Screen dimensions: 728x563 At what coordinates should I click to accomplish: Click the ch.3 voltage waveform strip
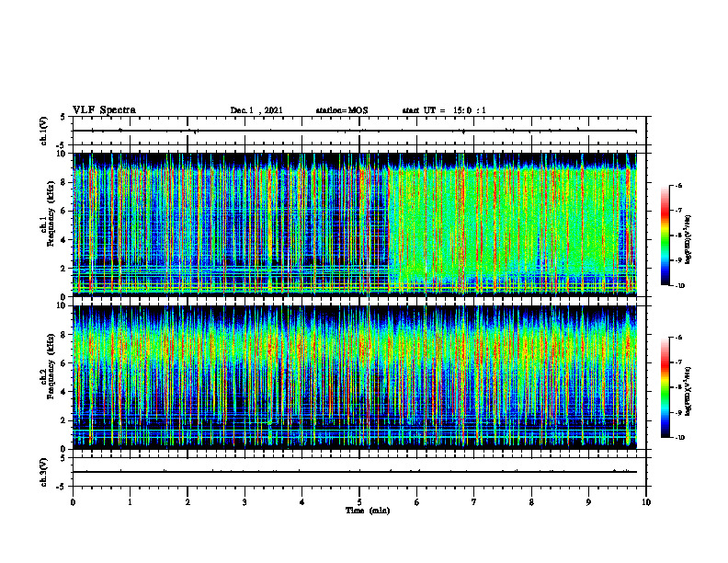tap(359, 472)
